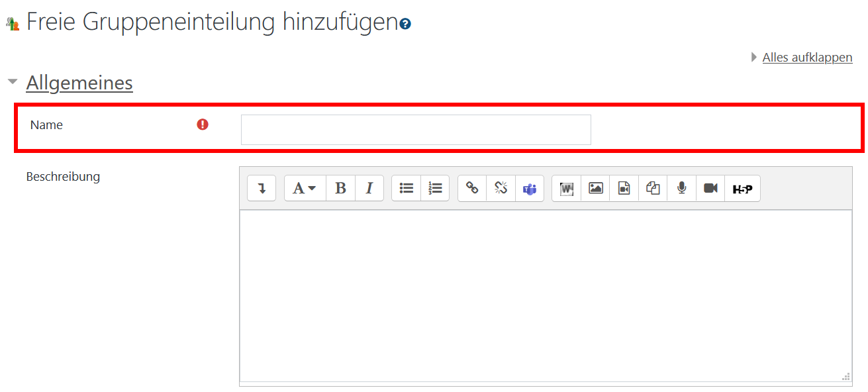Open the help tooltip next to the heading

(x=405, y=22)
